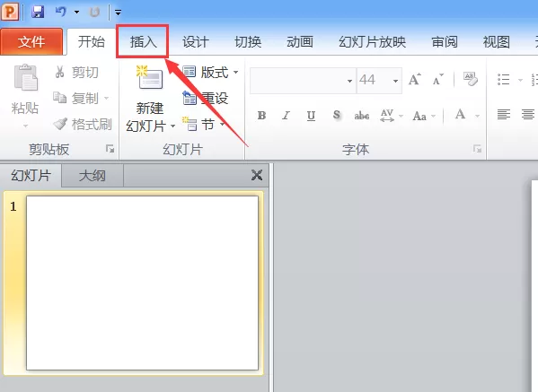This screenshot has height=392, width=538.
Task: Undo the last action
Action: click(x=61, y=12)
